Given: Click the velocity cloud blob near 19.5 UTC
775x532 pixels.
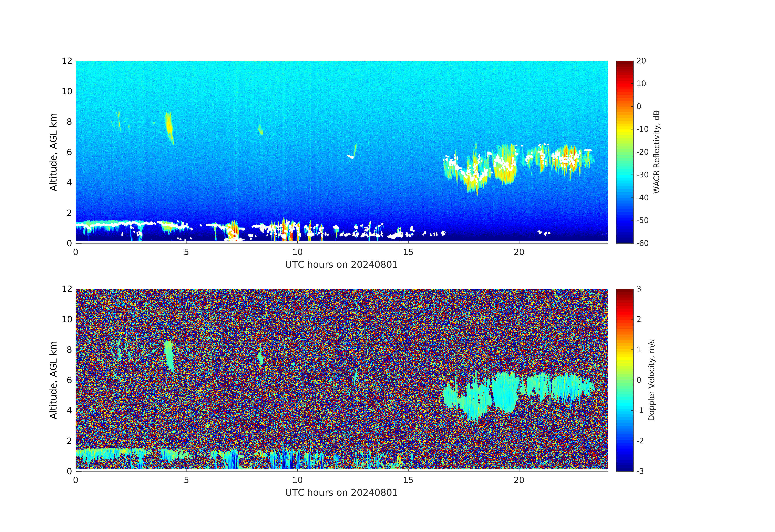Looking at the screenshot, I should tap(506, 392).
